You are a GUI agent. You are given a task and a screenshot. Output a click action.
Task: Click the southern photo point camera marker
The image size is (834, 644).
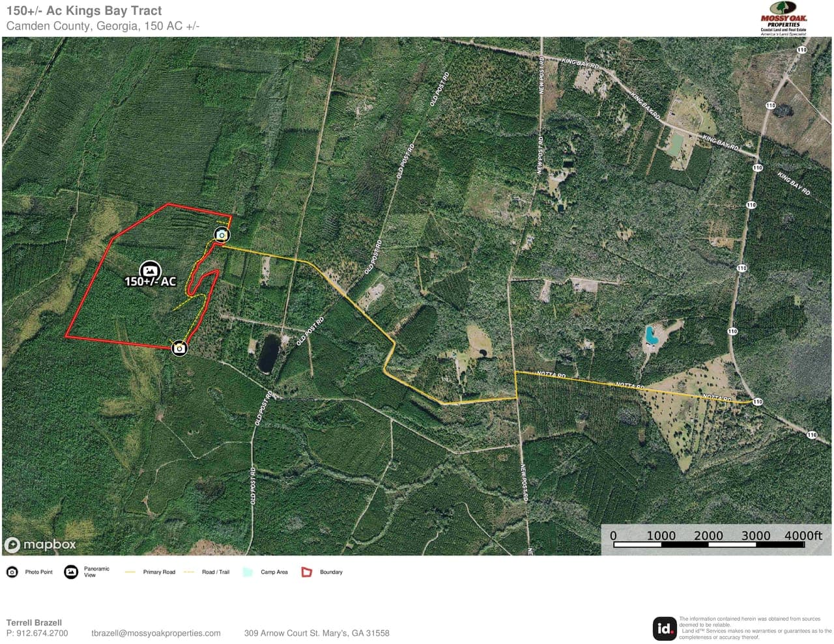179,348
